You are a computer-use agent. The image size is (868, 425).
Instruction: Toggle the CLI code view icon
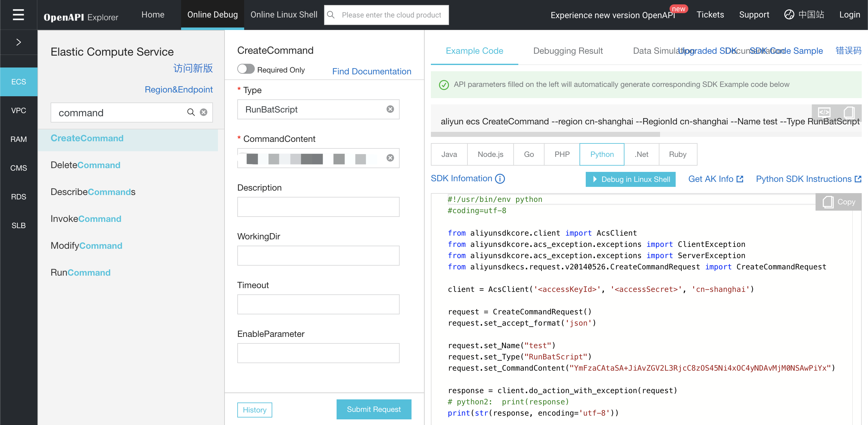point(824,112)
